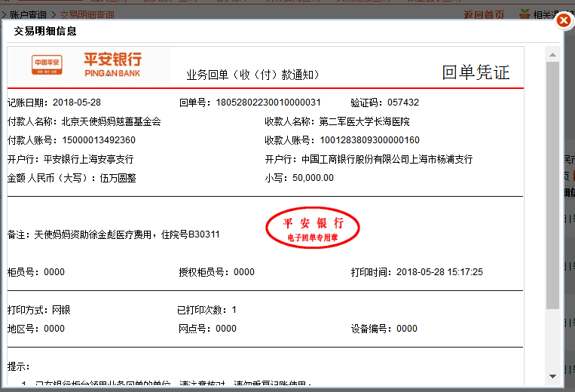The width and height of the screenshot is (575, 392).
Task: Click the 打印方式: 网银 text
Action: 39,310
